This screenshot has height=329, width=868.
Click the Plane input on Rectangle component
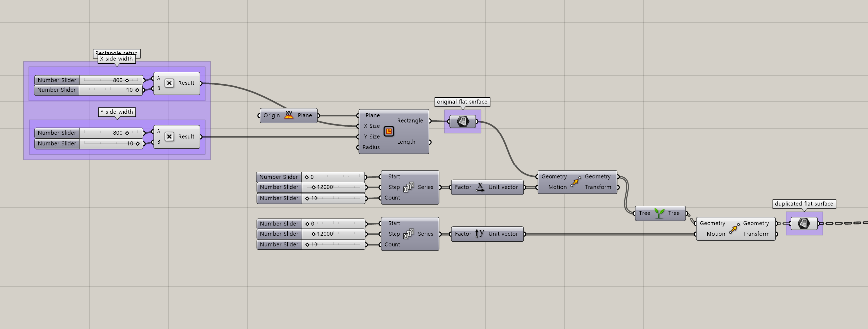pos(372,115)
